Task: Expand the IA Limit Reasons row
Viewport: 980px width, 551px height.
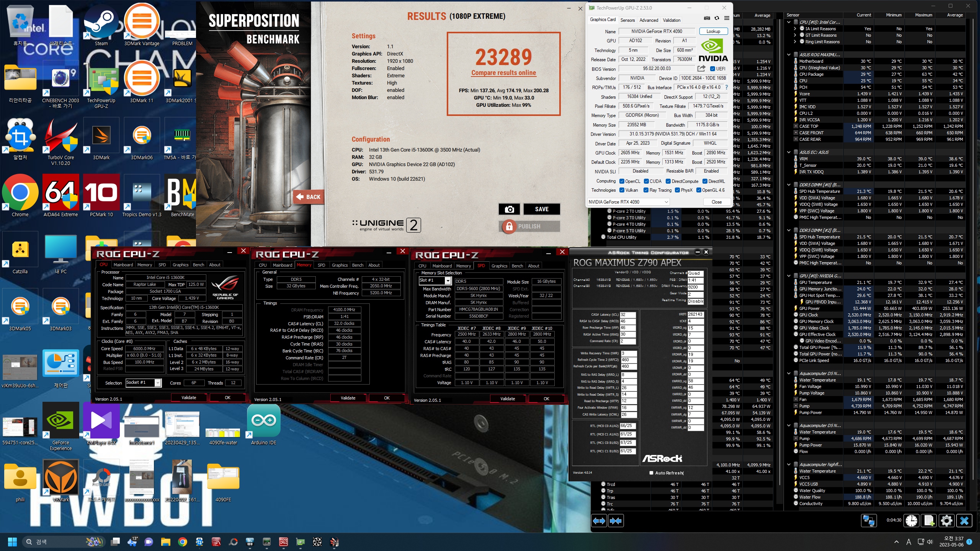Action: [x=795, y=29]
